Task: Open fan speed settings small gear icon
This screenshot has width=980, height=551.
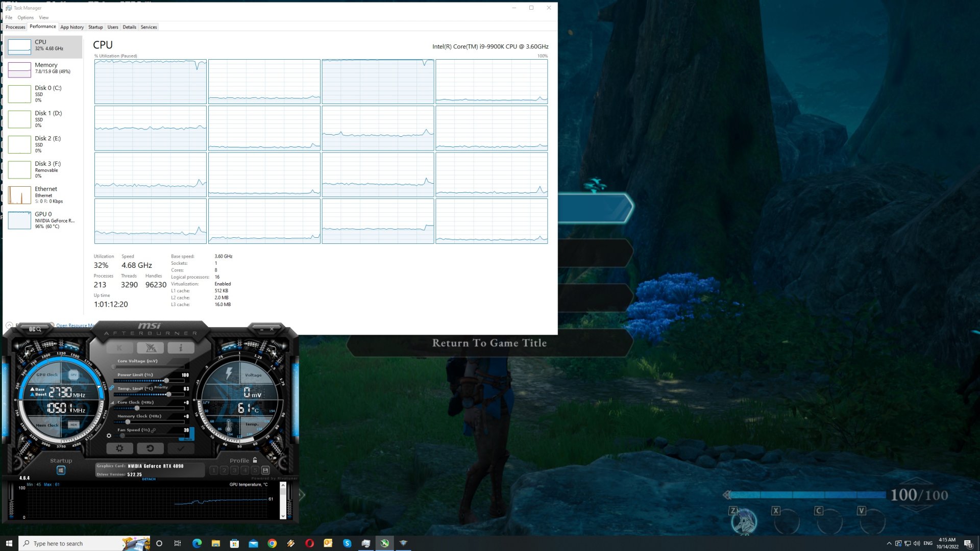Action: (109, 436)
